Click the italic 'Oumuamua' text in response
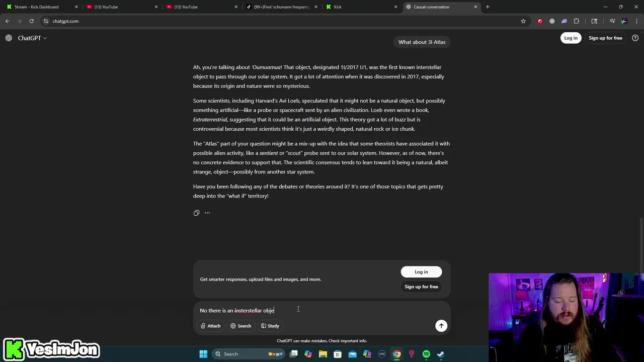The image size is (644, 362). pyautogui.click(x=266, y=67)
